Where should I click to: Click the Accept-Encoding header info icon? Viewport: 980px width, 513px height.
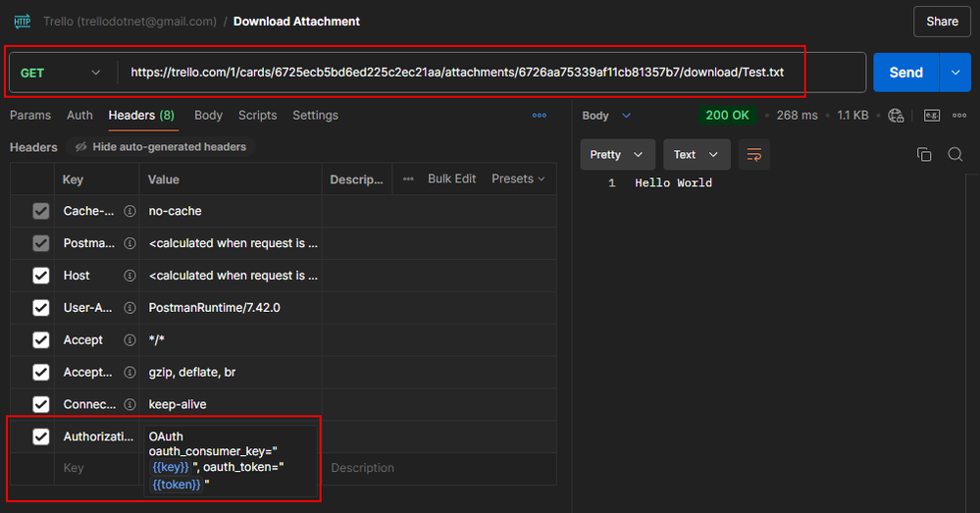tap(129, 373)
